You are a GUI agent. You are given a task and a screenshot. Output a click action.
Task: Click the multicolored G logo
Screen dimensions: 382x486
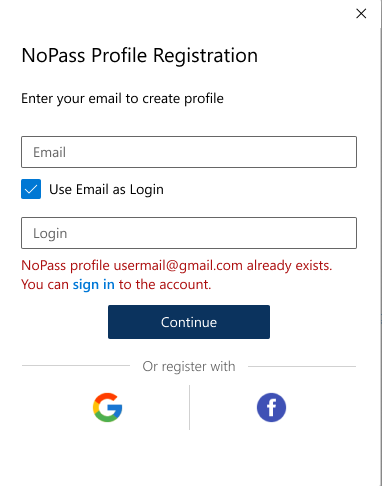pos(107,407)
